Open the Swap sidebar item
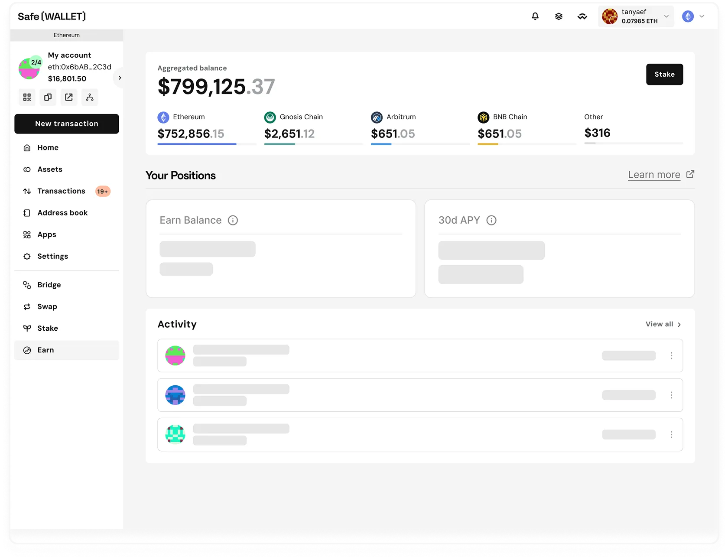Image resolution: width=728 pixels, height=560 pixels. tap(47, 306)
